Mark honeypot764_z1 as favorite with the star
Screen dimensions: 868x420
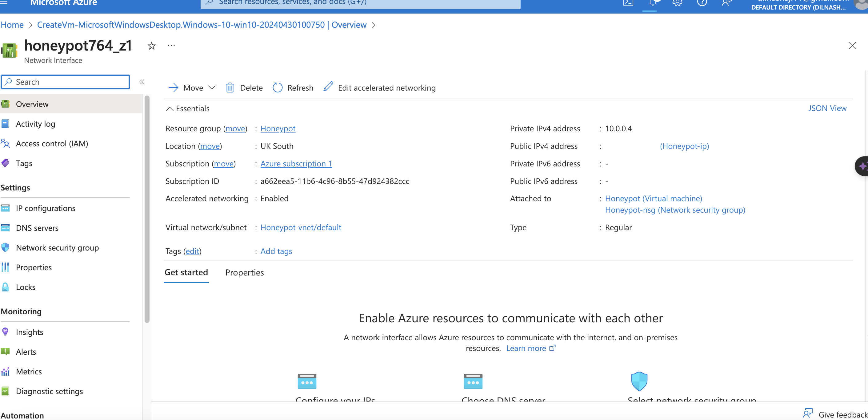[x=151, y=46]
